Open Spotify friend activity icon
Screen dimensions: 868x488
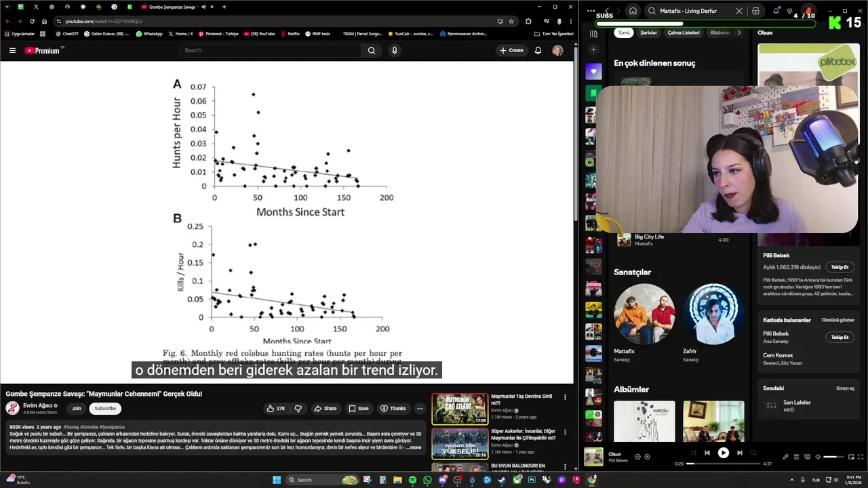(x=790, y=11)
